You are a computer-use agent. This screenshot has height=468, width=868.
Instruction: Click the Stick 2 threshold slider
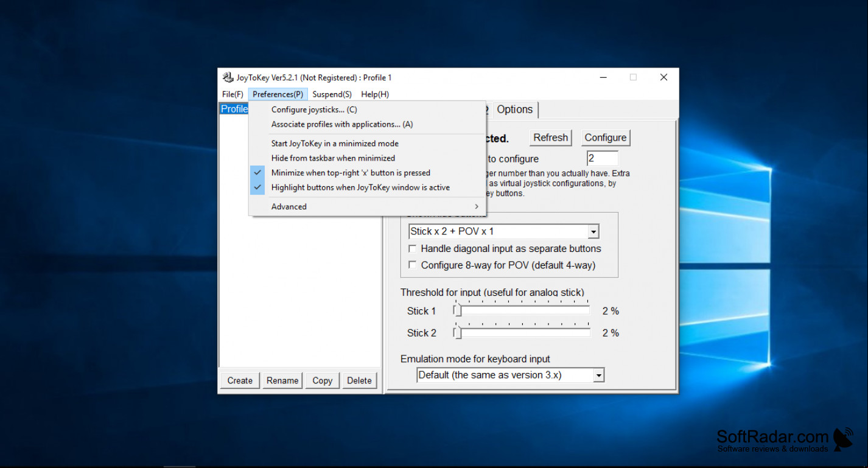(x=522, y=333)
